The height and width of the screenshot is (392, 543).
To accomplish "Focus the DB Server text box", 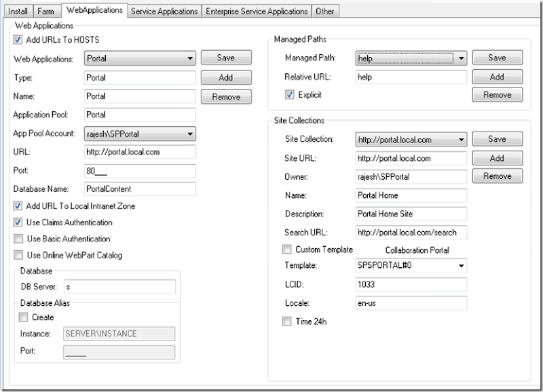I will point(119,287).
